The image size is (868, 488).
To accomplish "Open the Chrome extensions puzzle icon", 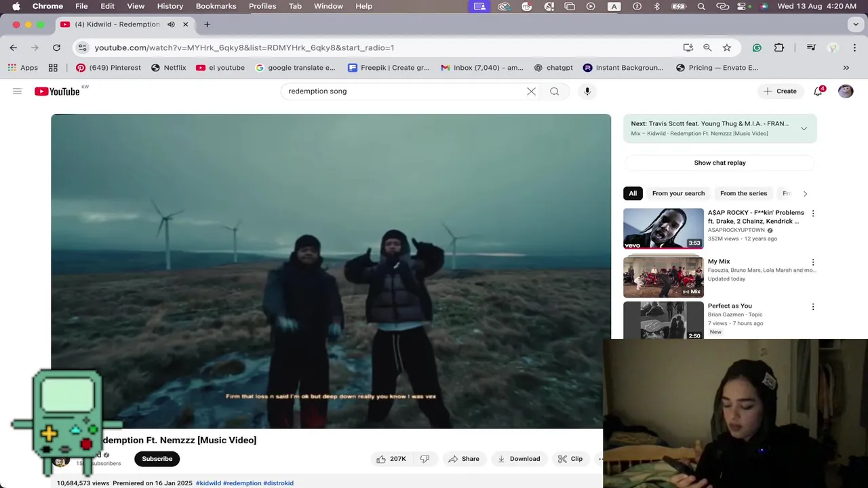I will coord(779,47).
